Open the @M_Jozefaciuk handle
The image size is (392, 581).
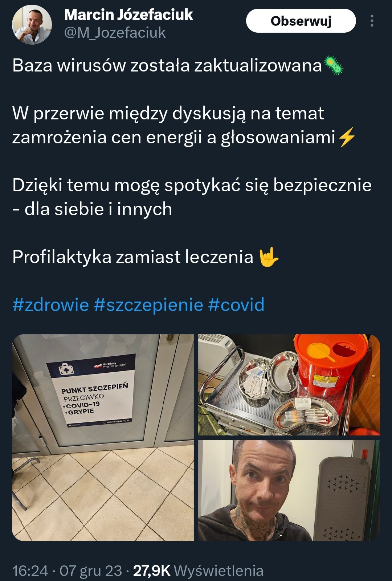pos(115,33)
